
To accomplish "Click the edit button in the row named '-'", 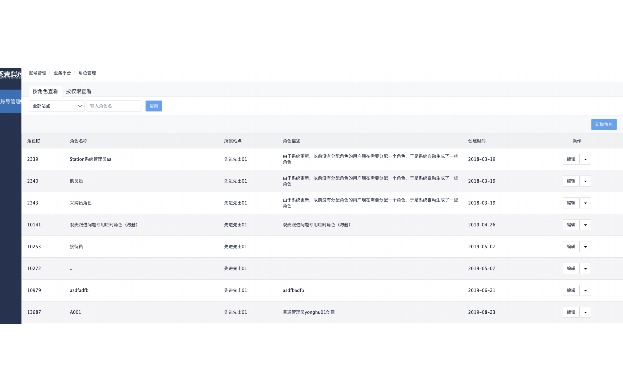I will click(571, 268).
